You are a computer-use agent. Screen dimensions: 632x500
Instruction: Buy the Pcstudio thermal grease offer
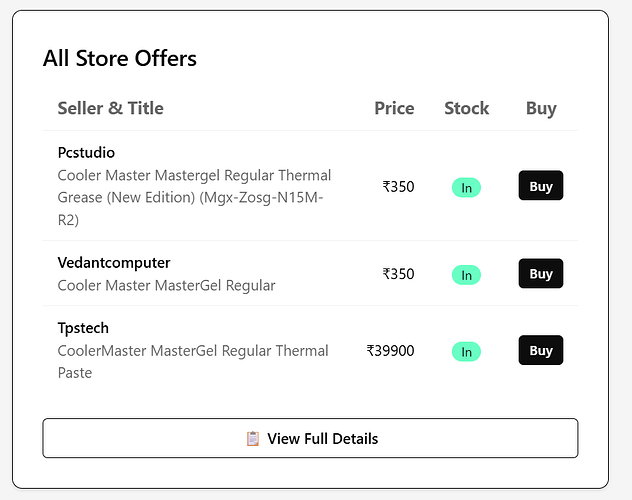(540, 186)
